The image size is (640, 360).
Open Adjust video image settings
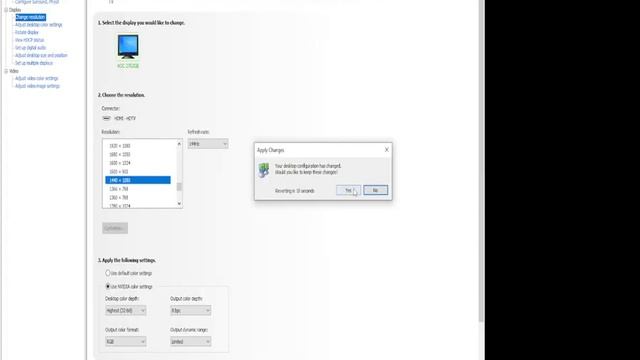pyautogui.click(x=38, y=86)
